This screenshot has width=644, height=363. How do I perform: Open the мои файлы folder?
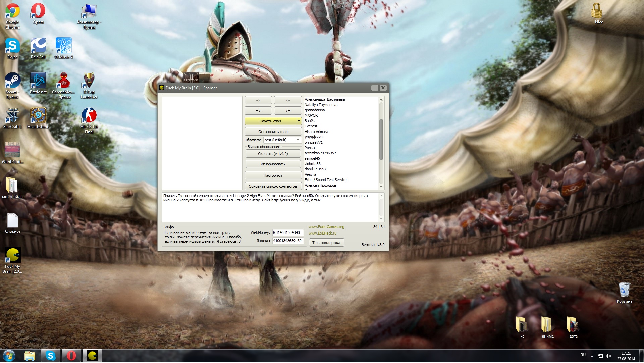[12, 188]
